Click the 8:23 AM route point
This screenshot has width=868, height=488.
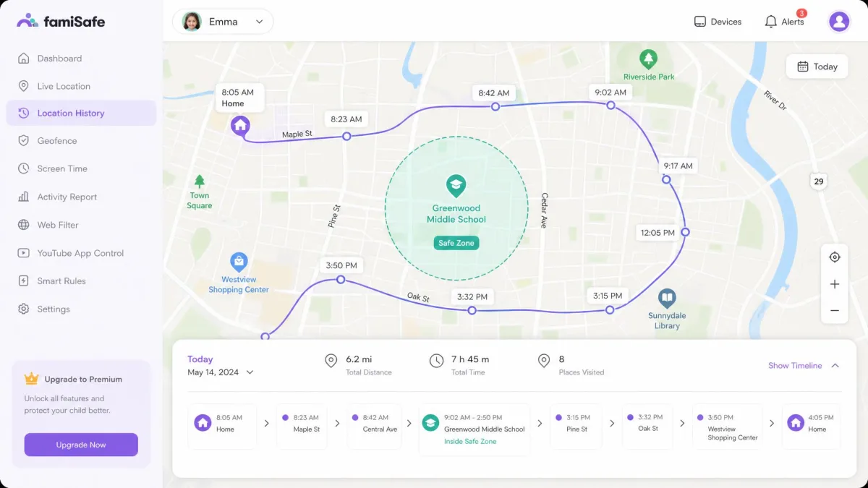346,136
